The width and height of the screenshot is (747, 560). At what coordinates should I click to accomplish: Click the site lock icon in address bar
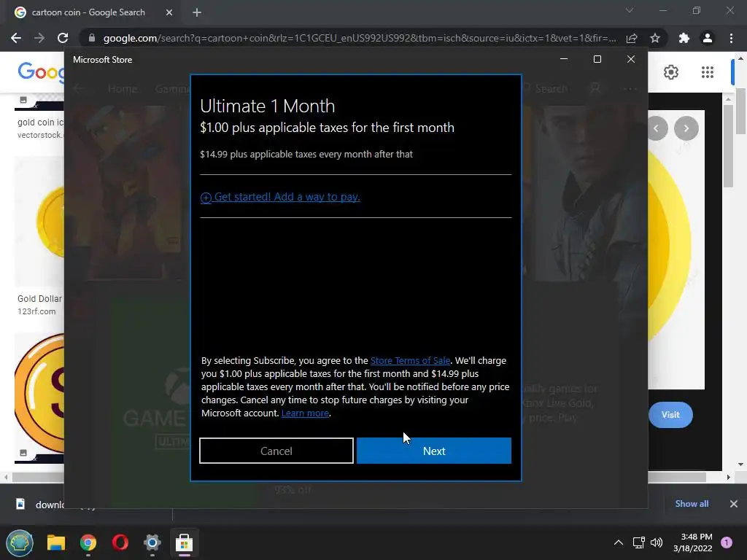tap(92, 38)
